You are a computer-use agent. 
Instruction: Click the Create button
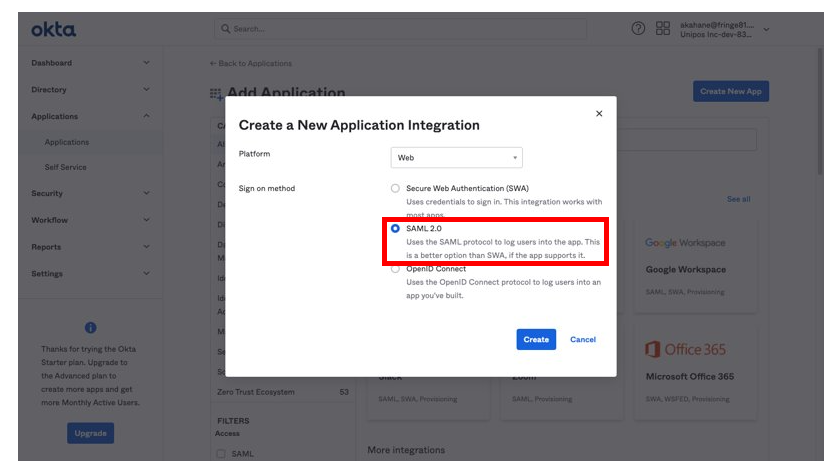point(536,339)
